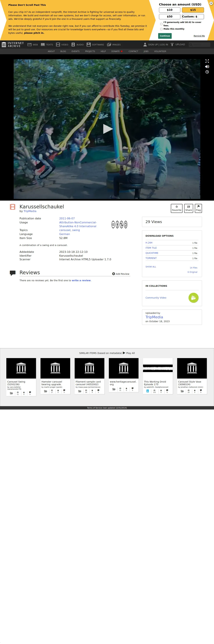
Task: Toggle fullscreen on video player
Action: (x=207, y=61)
